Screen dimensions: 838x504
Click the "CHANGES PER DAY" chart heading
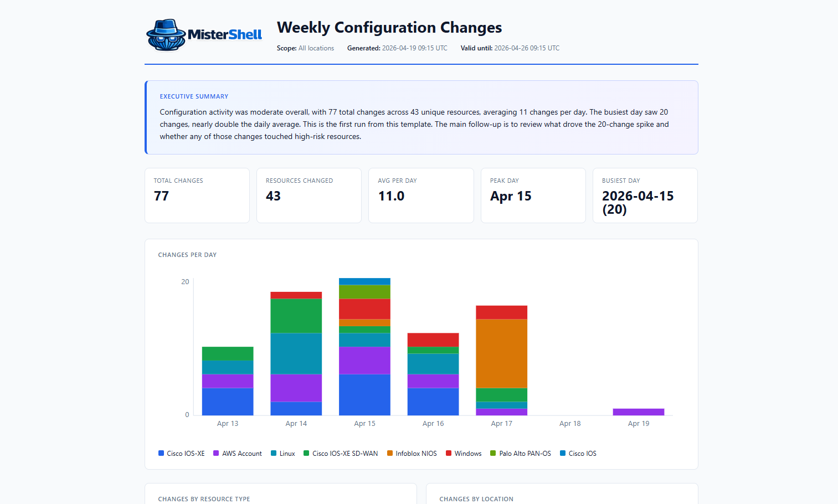[x=187, y=255]
